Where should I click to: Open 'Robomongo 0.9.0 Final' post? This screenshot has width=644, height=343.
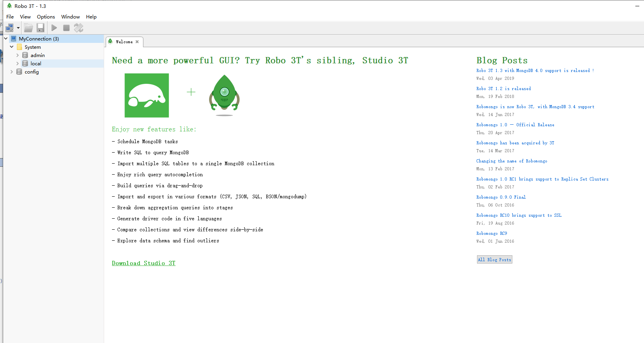click(x=501, y=197)
